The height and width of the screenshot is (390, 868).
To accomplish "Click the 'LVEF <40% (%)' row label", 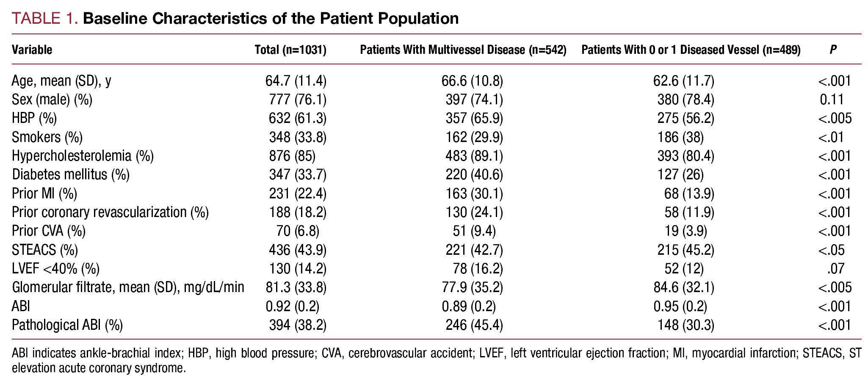I will pos(55,269).
